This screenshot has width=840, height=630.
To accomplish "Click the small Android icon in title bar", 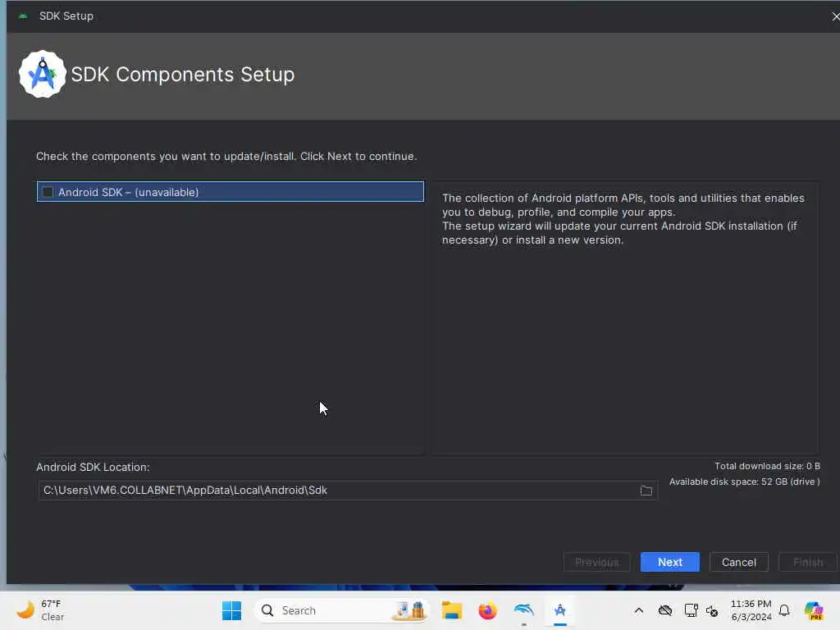I will tap(22, 16).
